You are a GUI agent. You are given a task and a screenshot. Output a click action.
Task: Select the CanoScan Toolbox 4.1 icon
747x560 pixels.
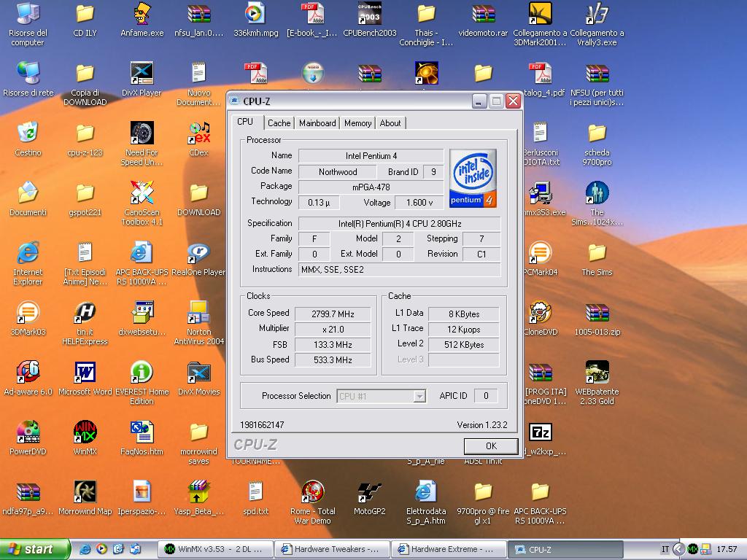pyautogui.click(x=142, y=203)
